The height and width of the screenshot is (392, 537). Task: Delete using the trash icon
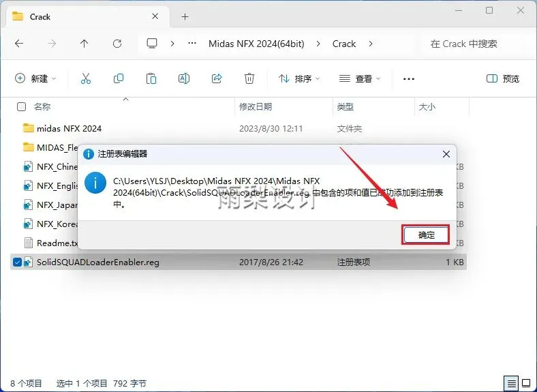tap(249, 78)
